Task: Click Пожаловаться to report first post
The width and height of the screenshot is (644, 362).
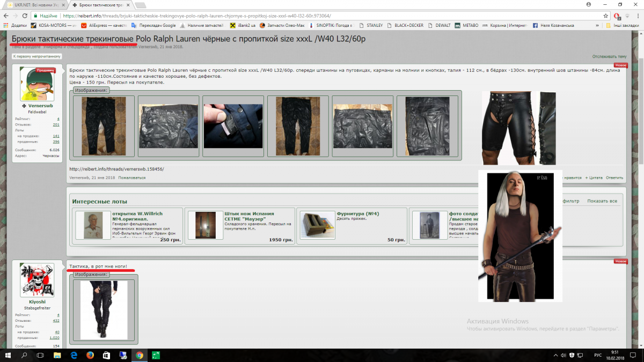Action: [x=132, y=178]
